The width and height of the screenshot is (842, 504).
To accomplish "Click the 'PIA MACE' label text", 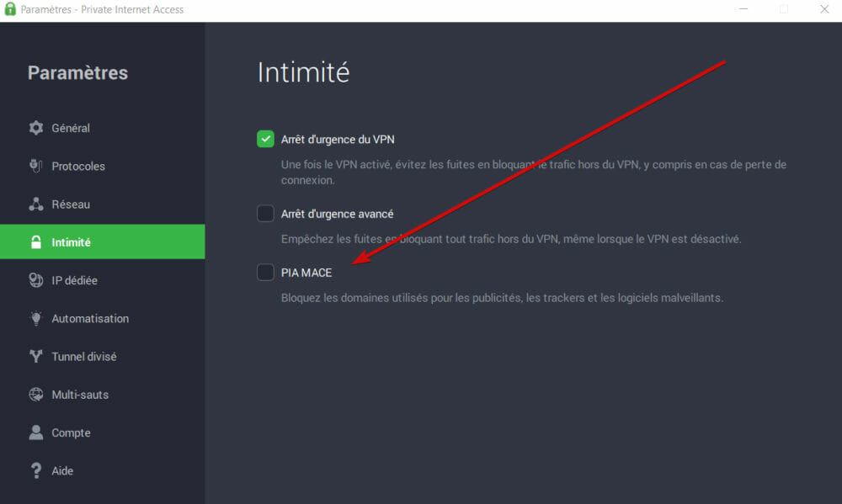I will pos(306,273).
